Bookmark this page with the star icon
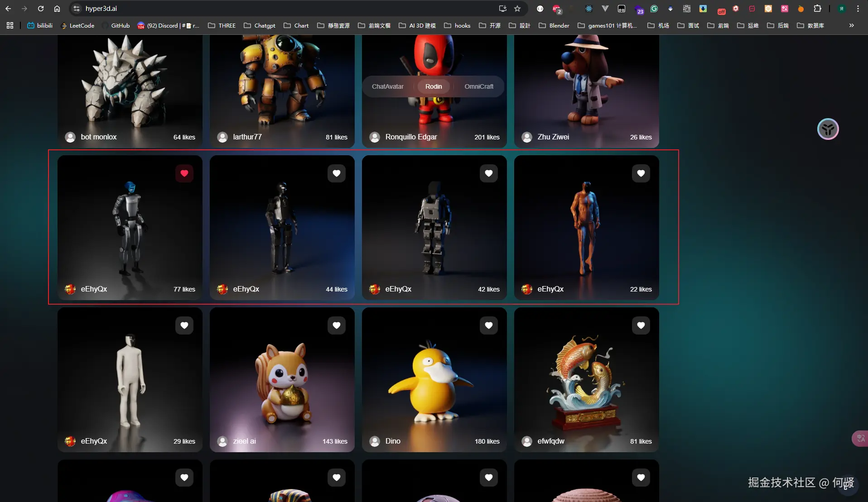The width and height of the screenshot is (868, 502). click(517, 9)
